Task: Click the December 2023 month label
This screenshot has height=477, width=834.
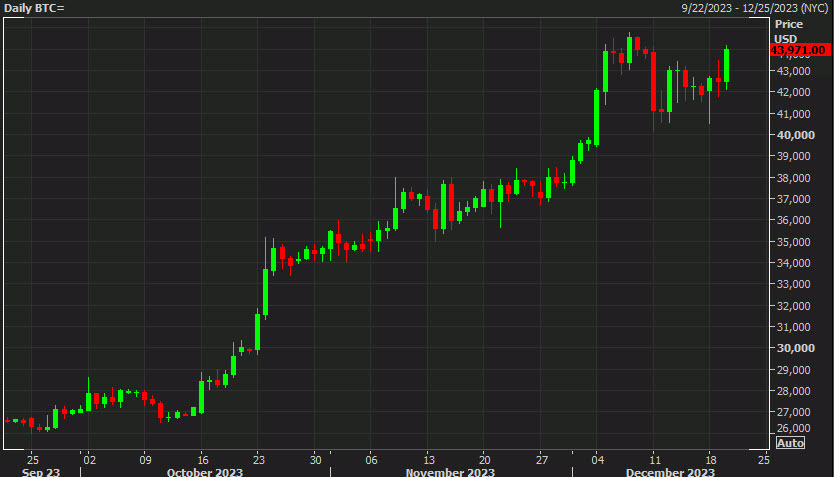Action: click(x=671, y=472)
